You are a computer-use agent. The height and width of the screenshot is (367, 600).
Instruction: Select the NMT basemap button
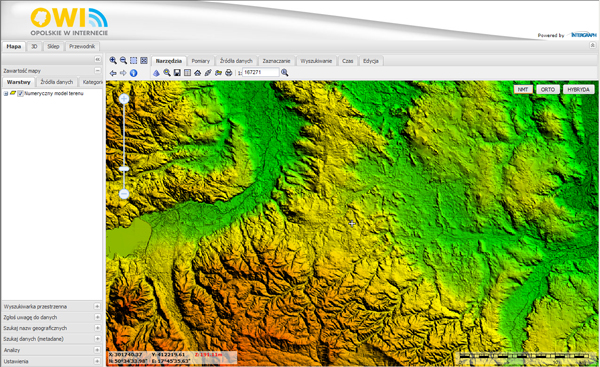coord(522,89)
